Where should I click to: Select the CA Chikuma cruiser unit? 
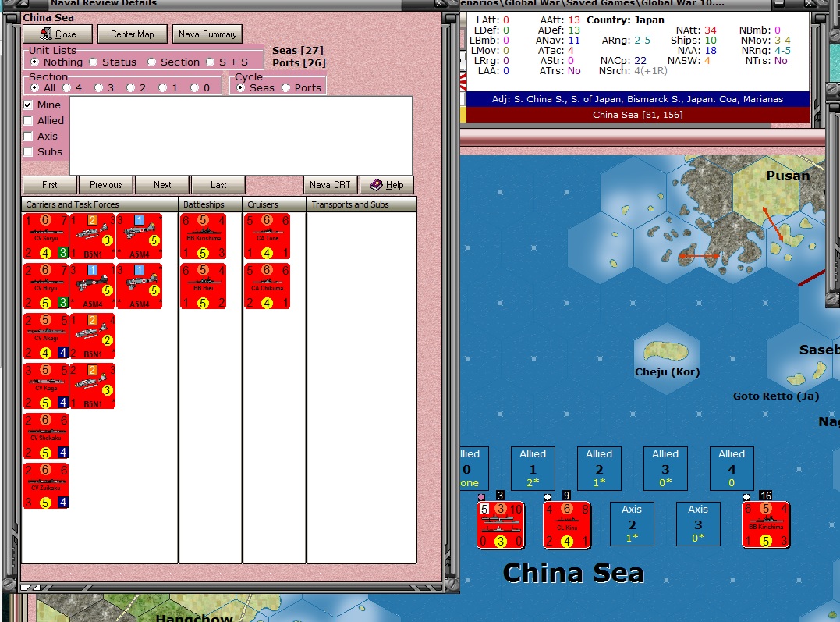(268, 286)
